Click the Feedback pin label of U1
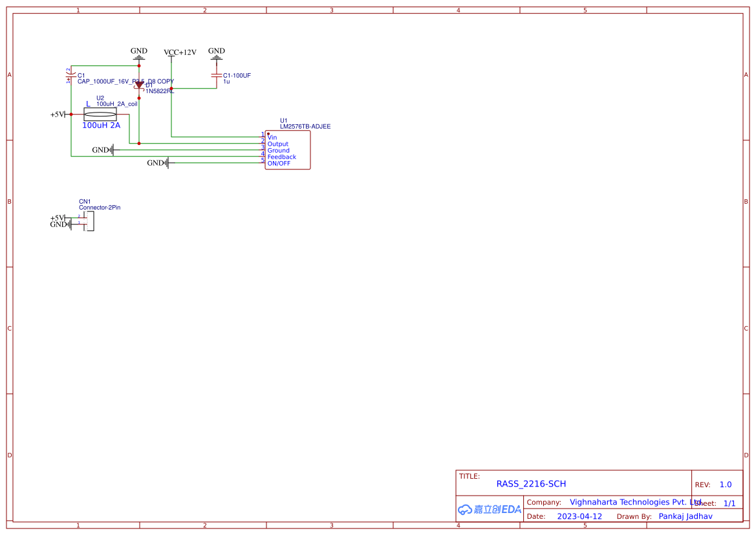This screenshot has height=535, width=756. click(281, 157)
